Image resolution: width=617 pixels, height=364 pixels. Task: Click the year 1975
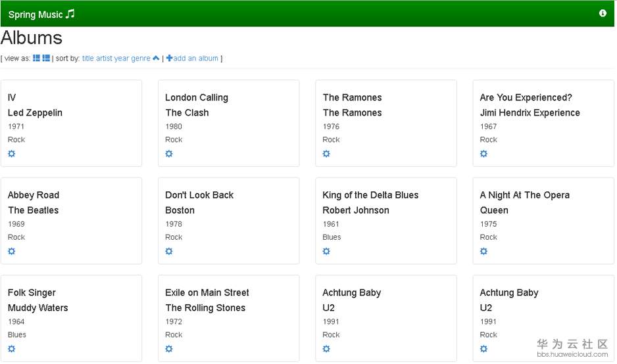488,224
